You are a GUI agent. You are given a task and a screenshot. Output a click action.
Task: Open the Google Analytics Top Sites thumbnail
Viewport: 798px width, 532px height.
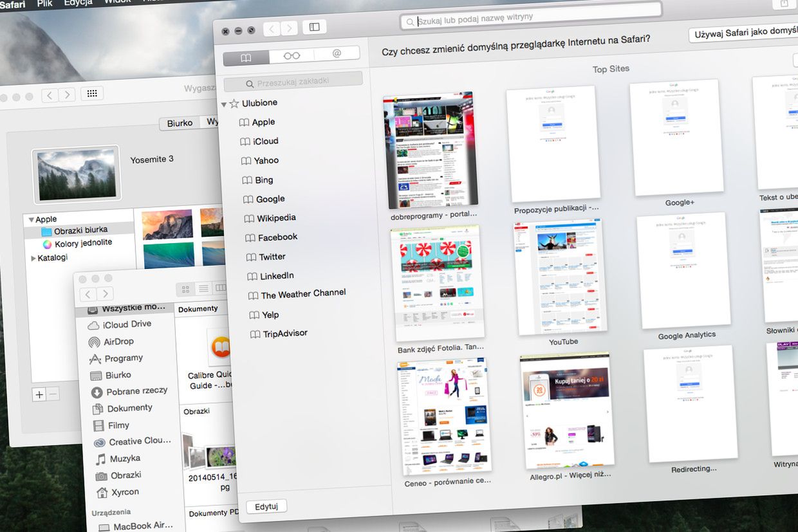(684, 271)
